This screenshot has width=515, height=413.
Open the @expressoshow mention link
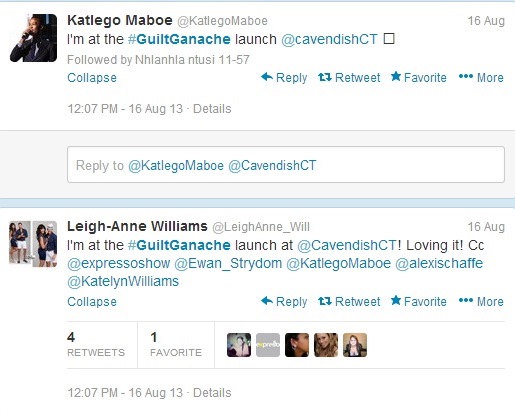coord(119,263)
